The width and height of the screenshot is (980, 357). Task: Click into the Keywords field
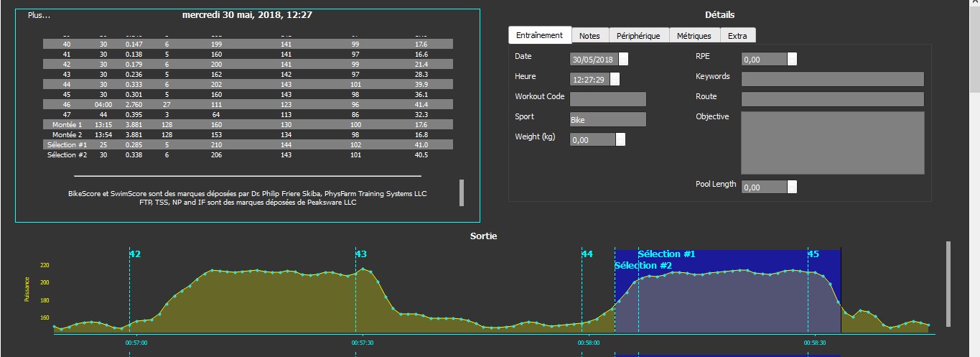pos(832,79)
